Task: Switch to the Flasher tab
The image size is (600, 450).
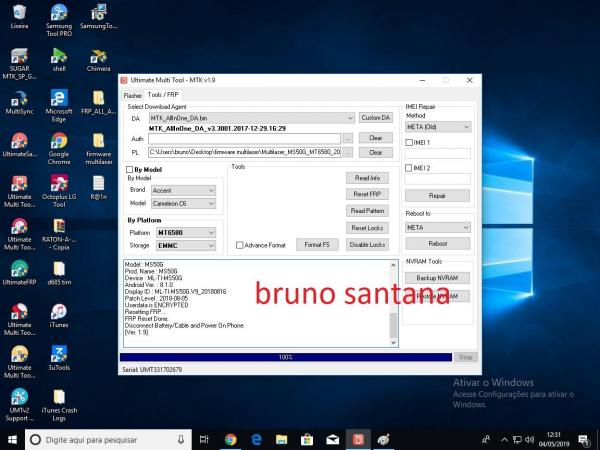Action: click(x=132, y=95)
